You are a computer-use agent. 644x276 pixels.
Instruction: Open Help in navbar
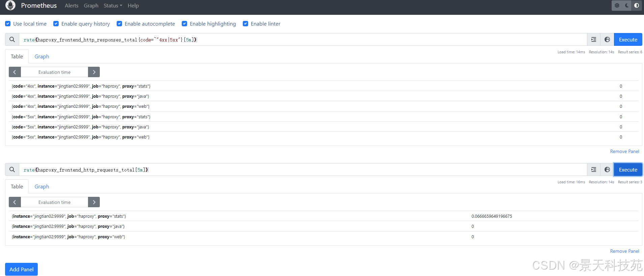(x=133, y=6)
